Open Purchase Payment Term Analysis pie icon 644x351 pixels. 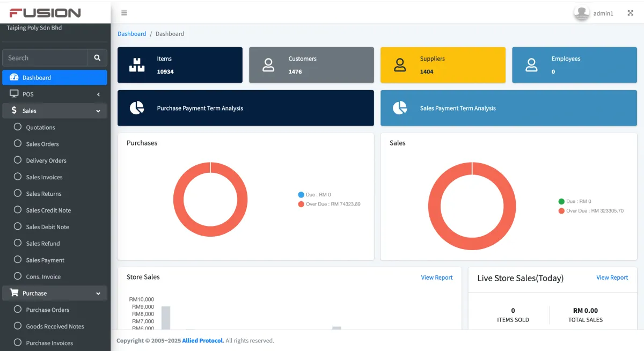[x=137, y=108]
